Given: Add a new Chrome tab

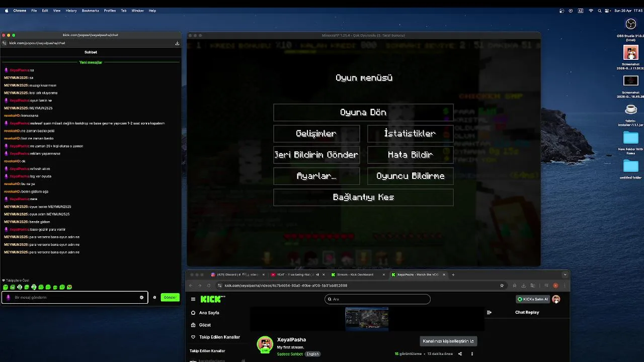Looking at the screenshot, I should click(x=453, y=275).
